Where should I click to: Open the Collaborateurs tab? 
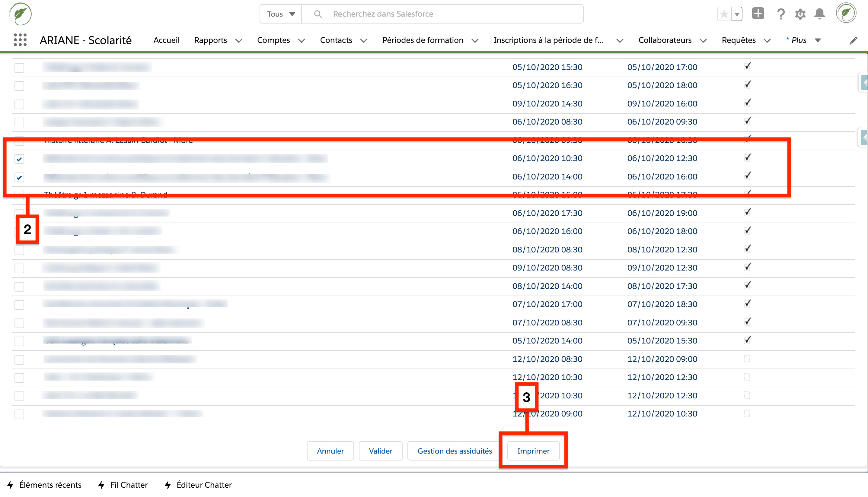click(x=665, y=40)
